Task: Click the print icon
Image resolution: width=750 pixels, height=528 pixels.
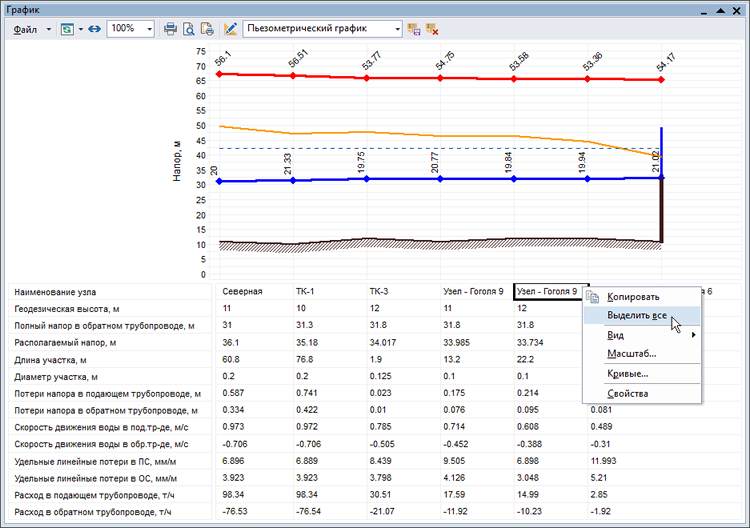Action: pyautogui.click(x=171, y=29)
